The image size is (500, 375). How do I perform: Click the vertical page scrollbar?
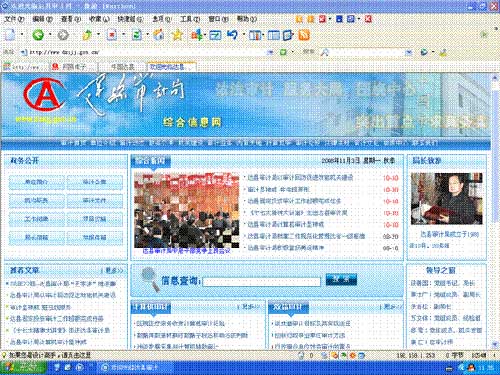495,212
